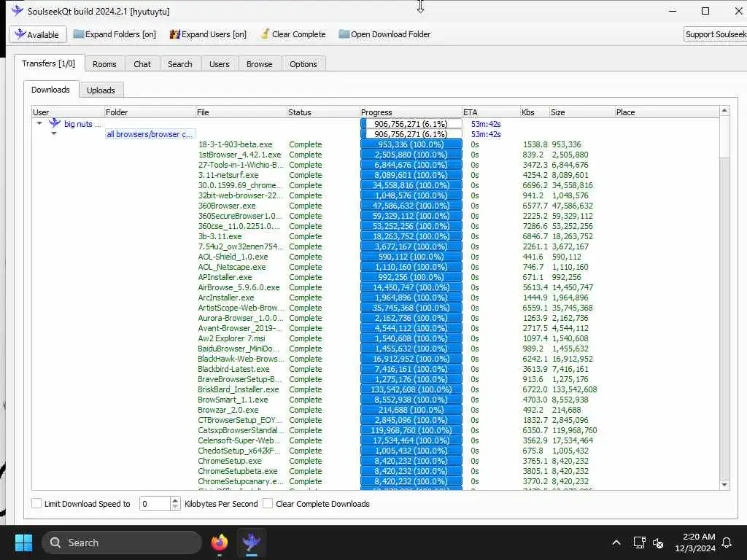Image resolution: width=747 pixels, height=560 pixels.
Task: Open the notifications bell icon
Action: [727, 542]
